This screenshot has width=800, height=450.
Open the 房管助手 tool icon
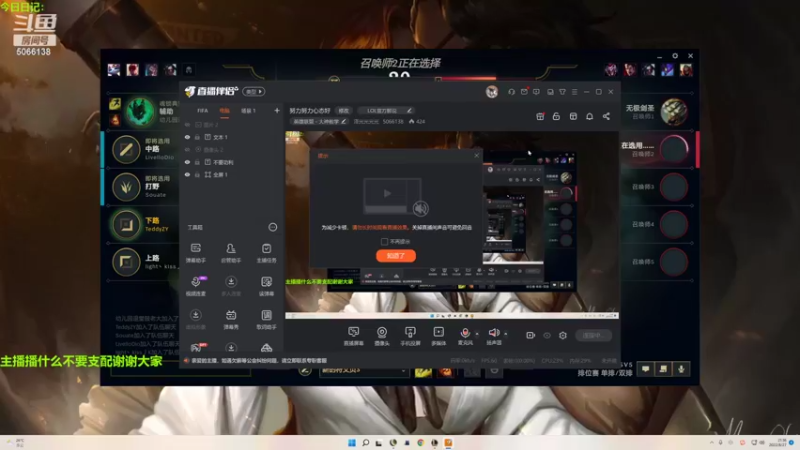[x=231, y=252]
